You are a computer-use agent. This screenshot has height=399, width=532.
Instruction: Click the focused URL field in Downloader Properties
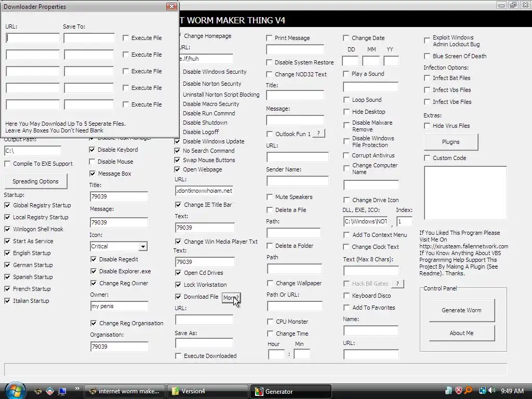point(33,37)
